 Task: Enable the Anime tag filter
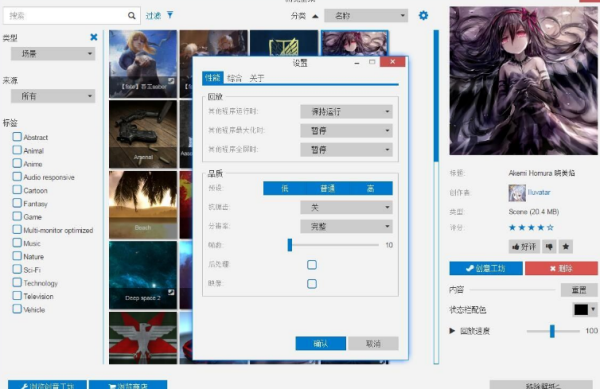17,163
